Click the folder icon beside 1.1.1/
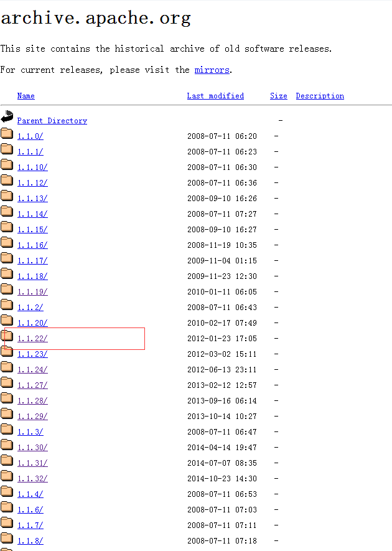This screenshot has width=392, height=551. click(x=7, y=149)
